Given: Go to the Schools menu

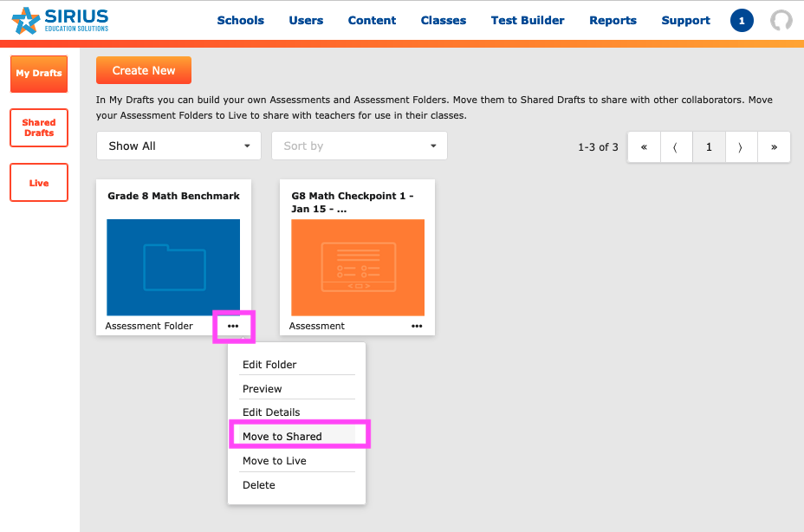Looking at the screenshot, I should coord(241,21).
